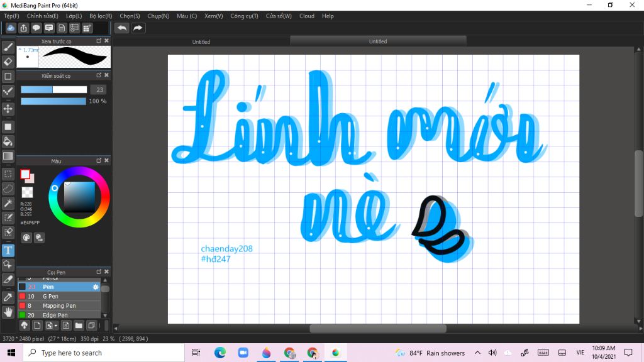
Task: Click the share/export icon in top toolbar
Action: (x=23, y=28)
